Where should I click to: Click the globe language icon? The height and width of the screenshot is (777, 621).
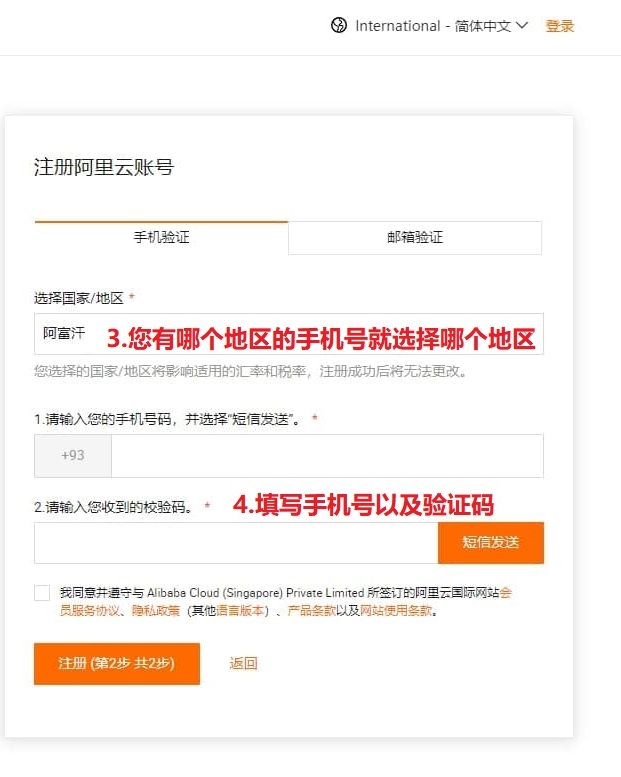339,25
